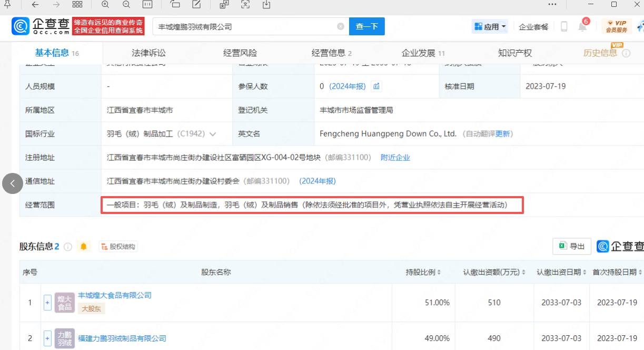Click the save/download icon in top toolbar
The width and height of the screenshot is (644, 350).
pos(266,4)
